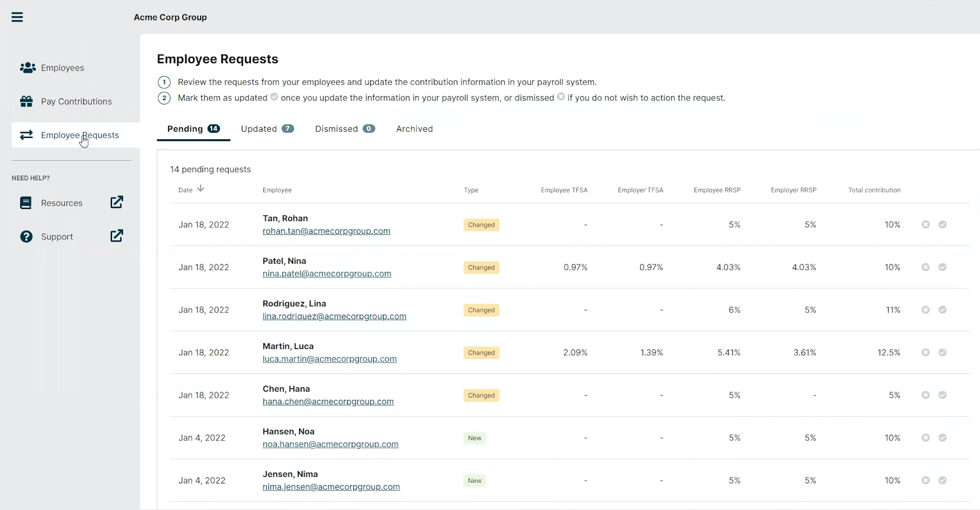Dismiss Chen, Hana's request
This screenshot has width=980, height=510.
click(x=925, y=395)
